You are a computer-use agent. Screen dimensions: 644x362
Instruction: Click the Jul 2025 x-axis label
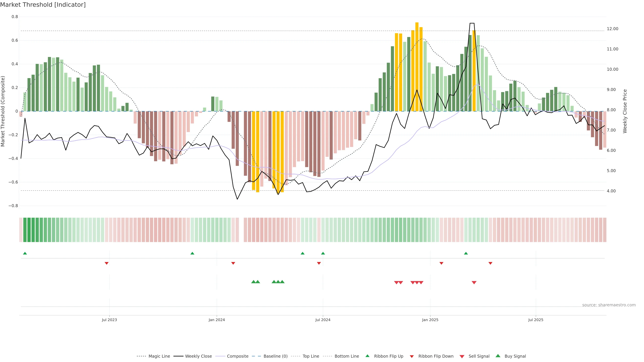click(x=536, y=320)
